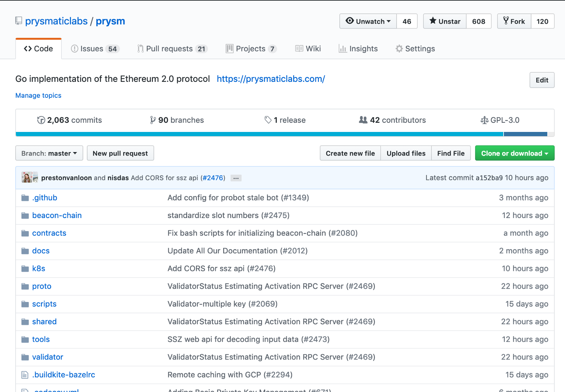Viewport: 565px width, 392px height.
Task: Open the docs folder link
Action: 41,251
